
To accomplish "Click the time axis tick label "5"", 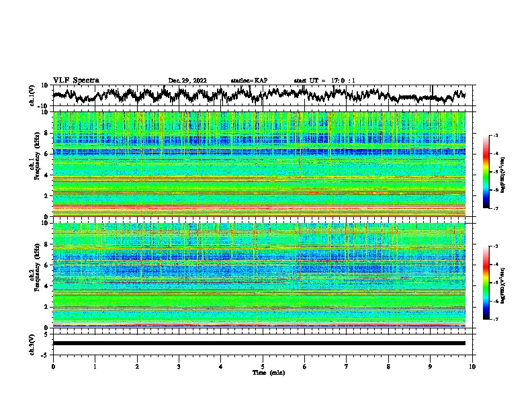I will coord(263,367).
